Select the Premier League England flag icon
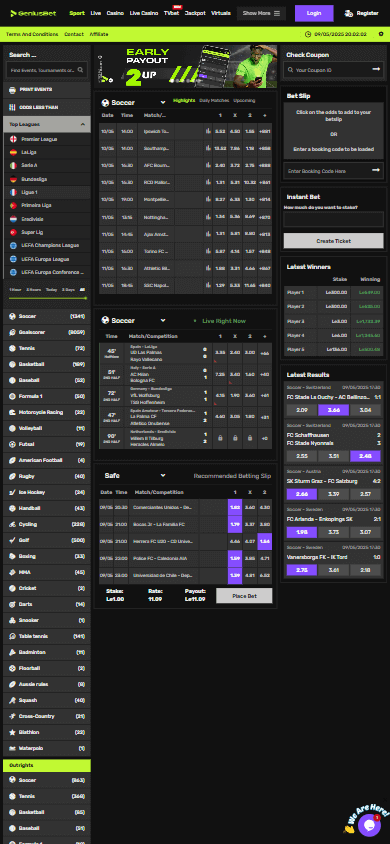Image resolution: width=390 pixels, height=844 pixels. (x=13, y=139)
